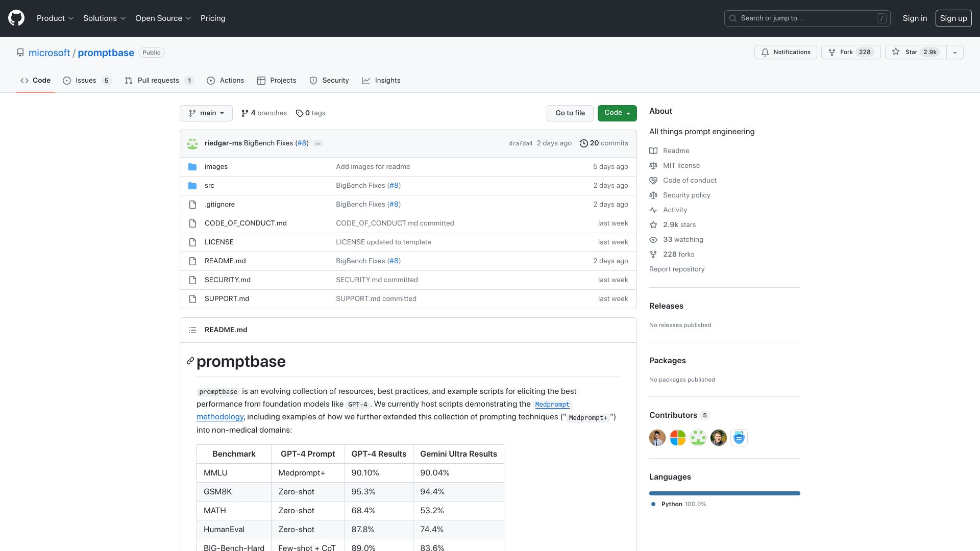Click the first contributor avatar
Screen dimensions: 980x551
[657, 438]
